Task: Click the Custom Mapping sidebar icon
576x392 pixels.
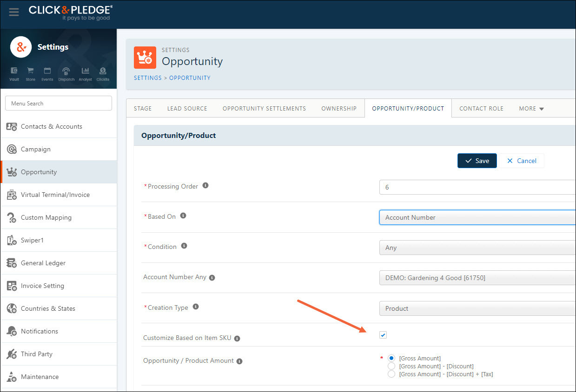Action: coord(12,217)
